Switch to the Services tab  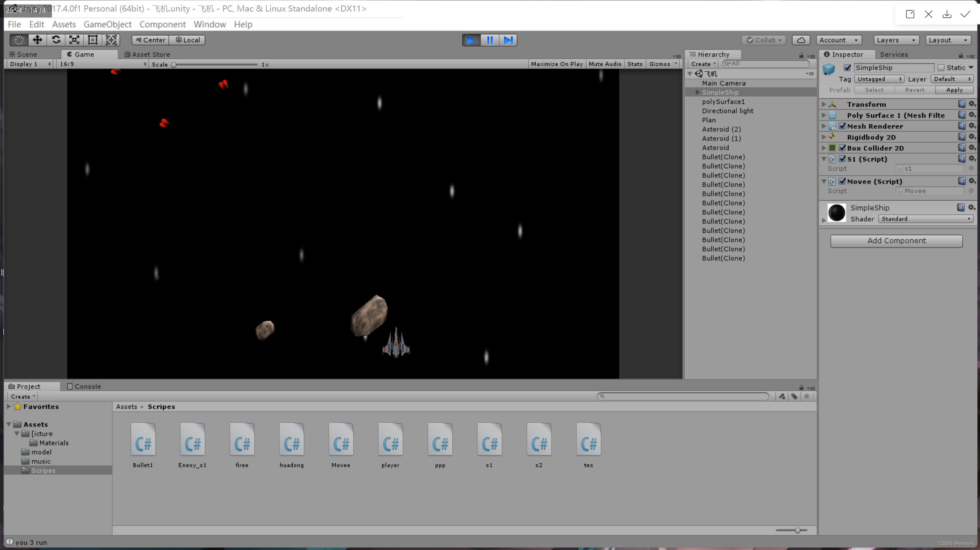tap(894, 54)
